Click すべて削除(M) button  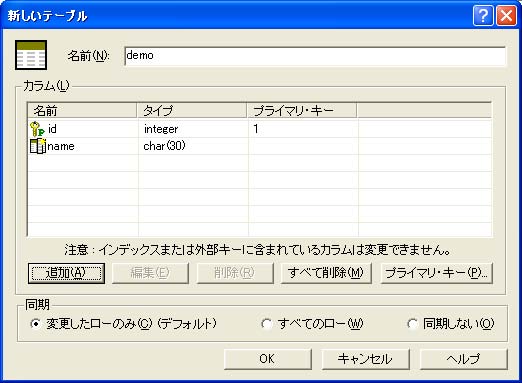pyautogui.click(x=326, y=273)
